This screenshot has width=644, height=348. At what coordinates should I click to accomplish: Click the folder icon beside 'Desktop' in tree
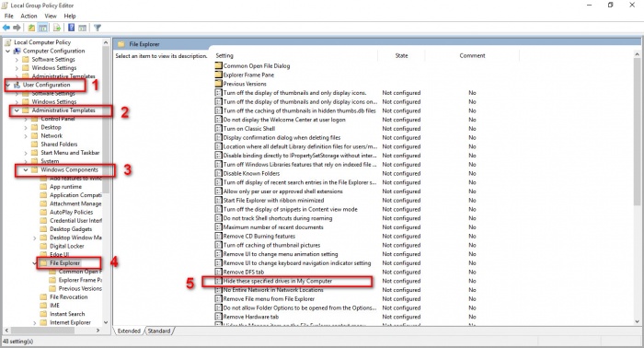click(35, 127)
